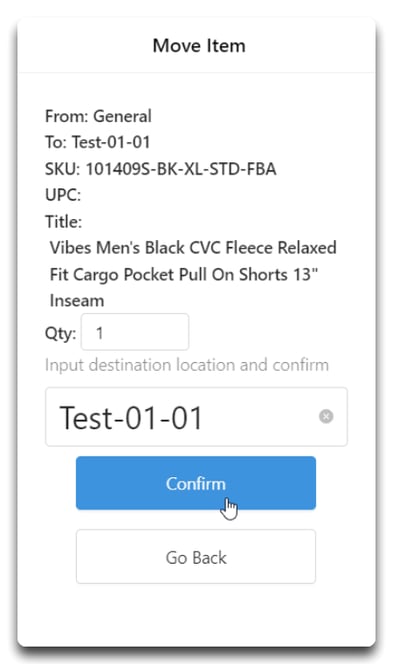Focus the Qty input box
Screen dimensions: 393x664
point(135,332)
